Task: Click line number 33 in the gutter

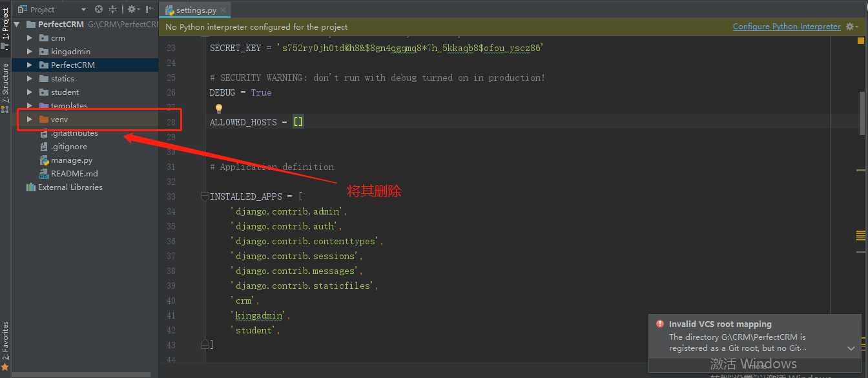Action: pyautogui.click(x=170, y=196)
